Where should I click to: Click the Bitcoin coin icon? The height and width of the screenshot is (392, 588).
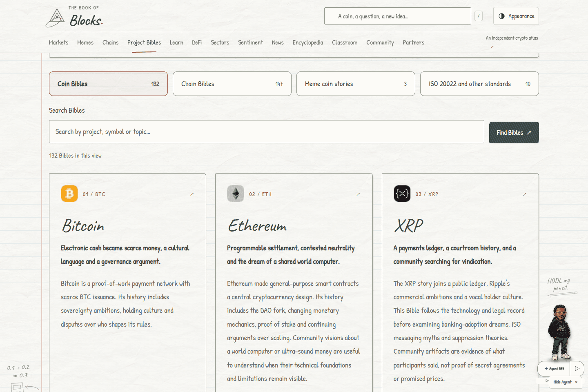coord(69,194)
